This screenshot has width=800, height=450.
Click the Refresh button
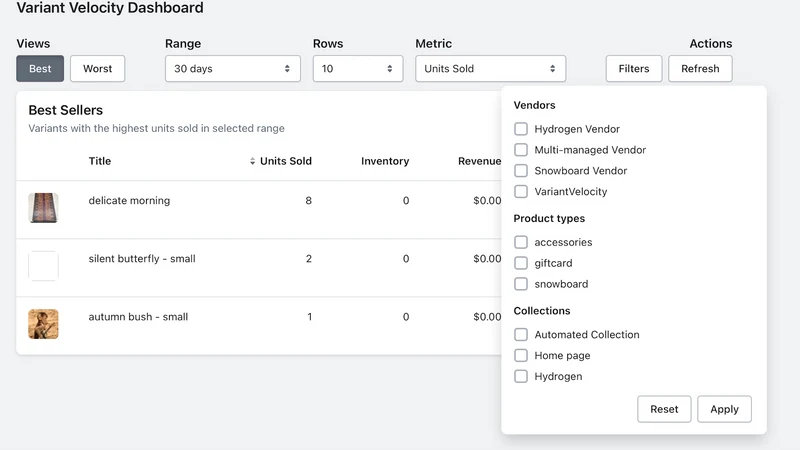[700, 68]
